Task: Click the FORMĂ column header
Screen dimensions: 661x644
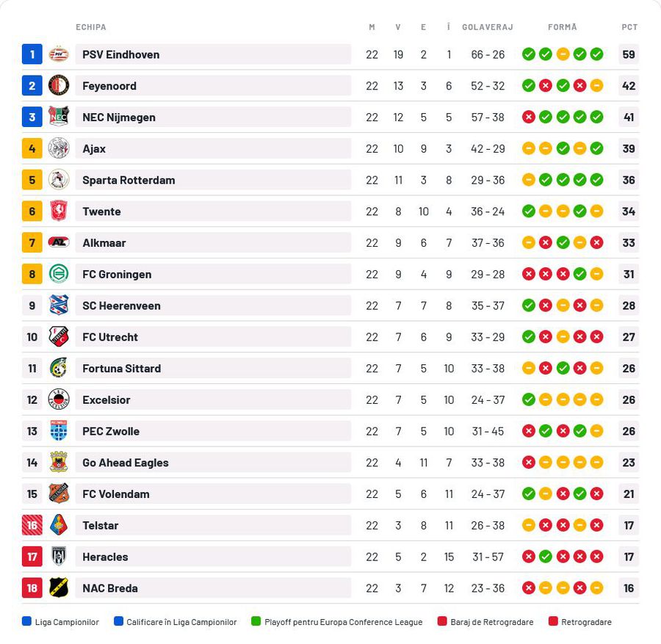Action: coord(563,27)
